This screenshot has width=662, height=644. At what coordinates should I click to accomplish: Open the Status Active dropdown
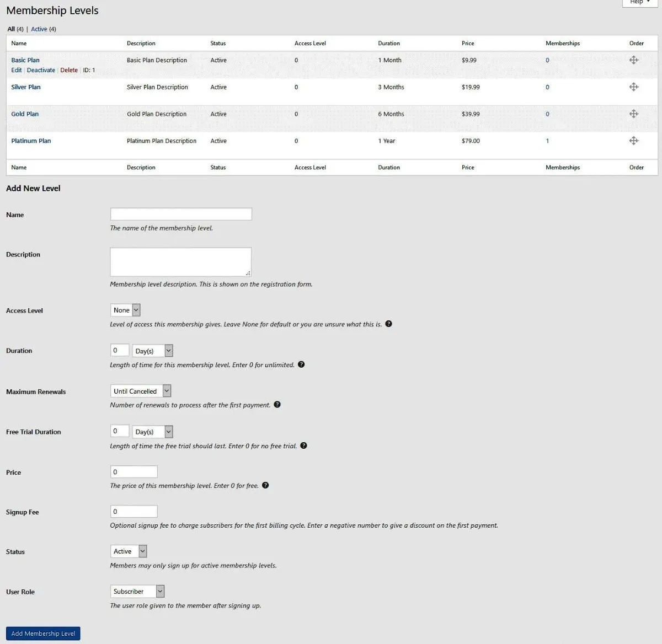tap(129, 551)
